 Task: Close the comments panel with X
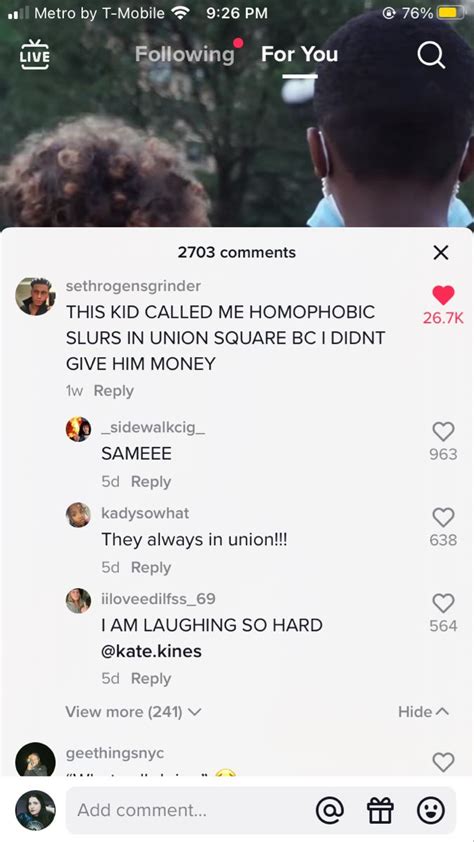pos(441,252)
